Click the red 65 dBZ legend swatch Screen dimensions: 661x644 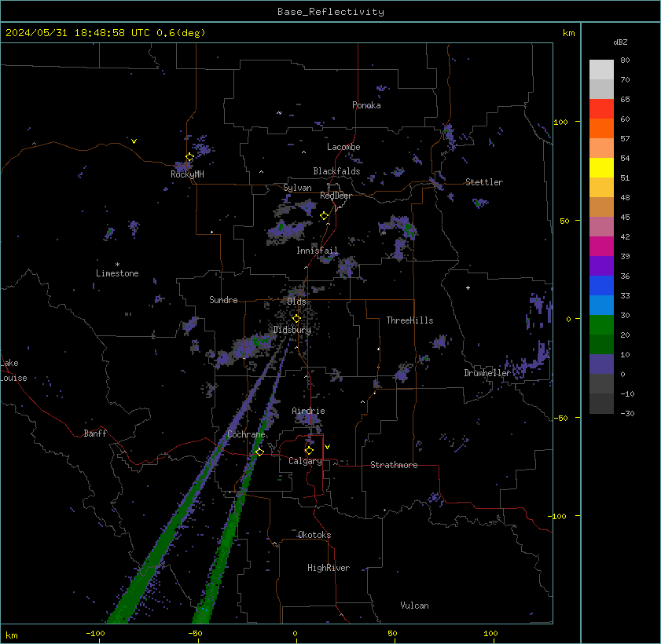pyautogui.click(x=601, y=109)
